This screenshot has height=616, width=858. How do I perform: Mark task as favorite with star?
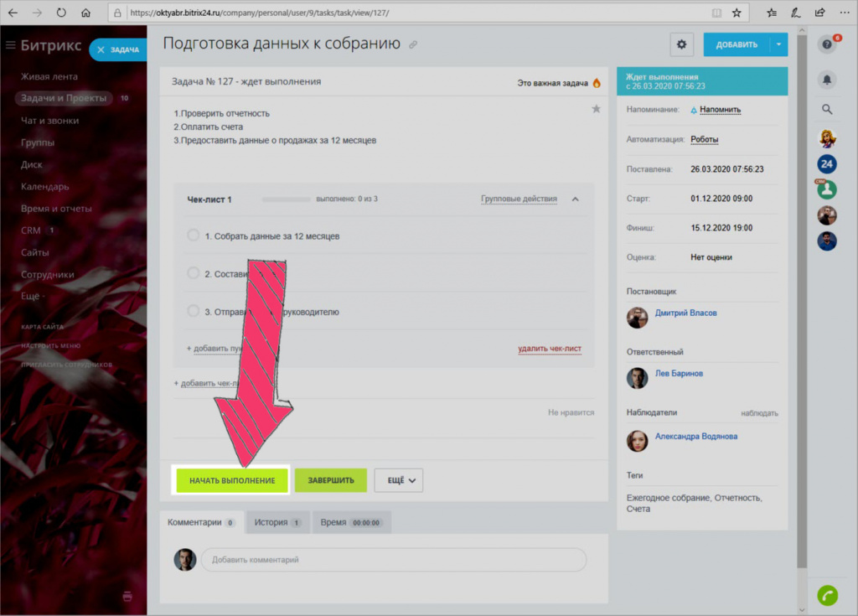point(596,109)
